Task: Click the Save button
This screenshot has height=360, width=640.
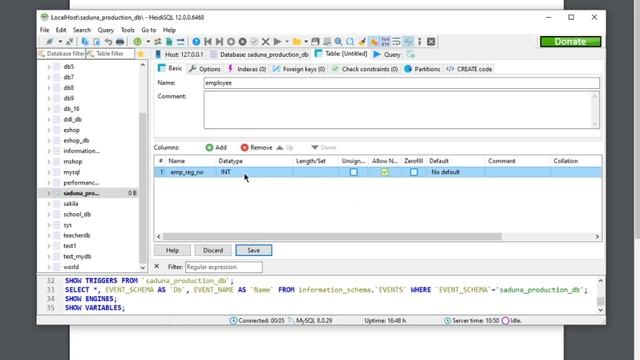Action: (x=253, y=250)
